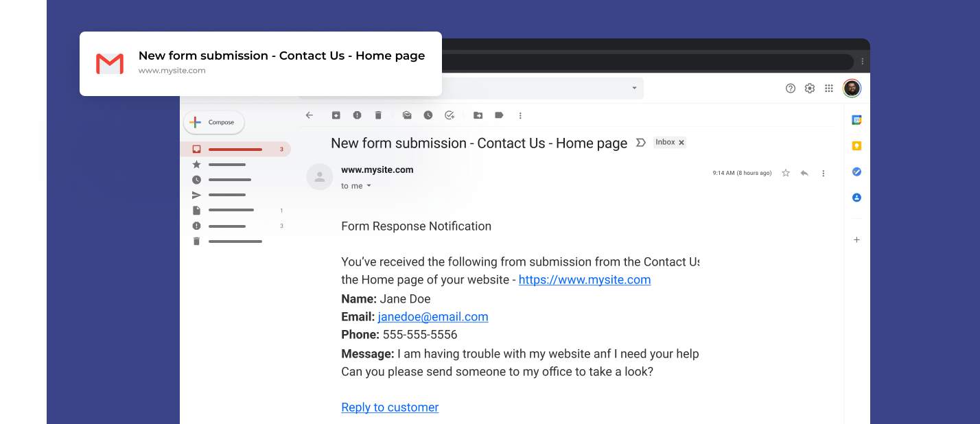The height and width of the screenshot is (424, 980).
Task: Open the janedoe@email.com address link
Action: [x=433, y=317]
